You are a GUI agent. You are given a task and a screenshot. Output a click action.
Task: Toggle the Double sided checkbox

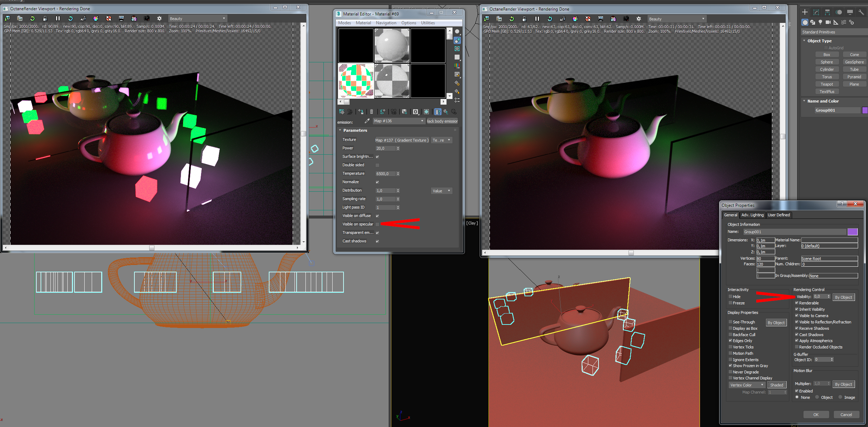click(x=377, y=165)
